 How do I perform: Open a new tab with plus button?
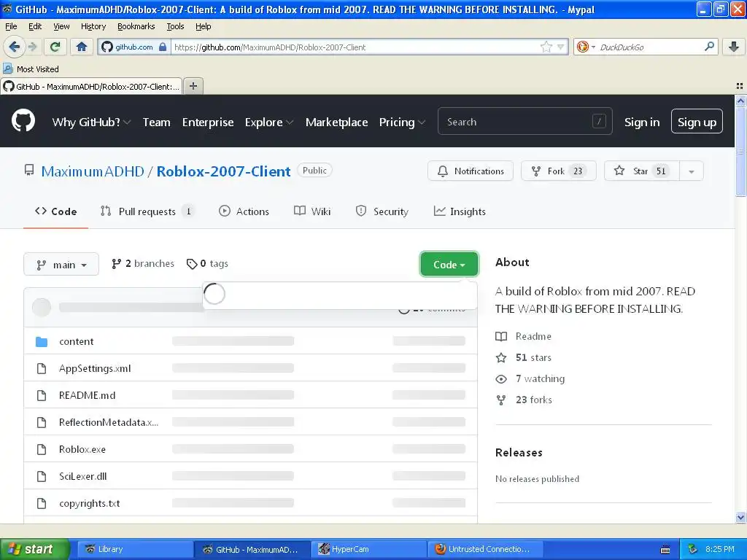pos(193,86)
